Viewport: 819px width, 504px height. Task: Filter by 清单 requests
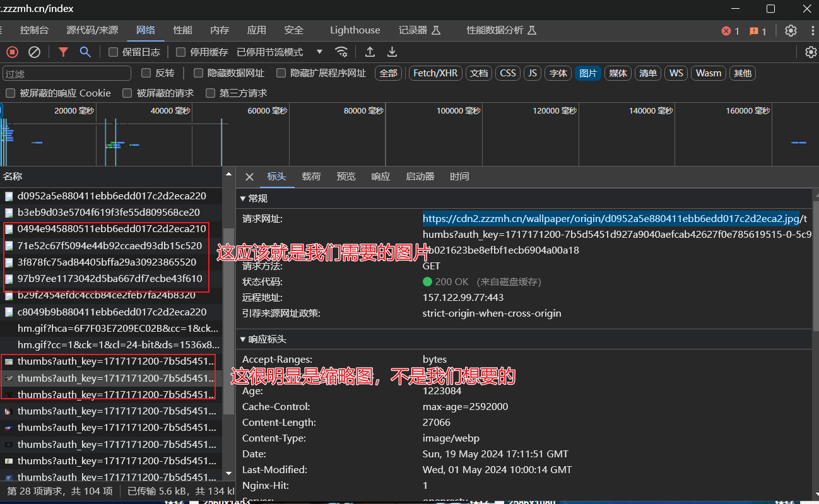648,73
